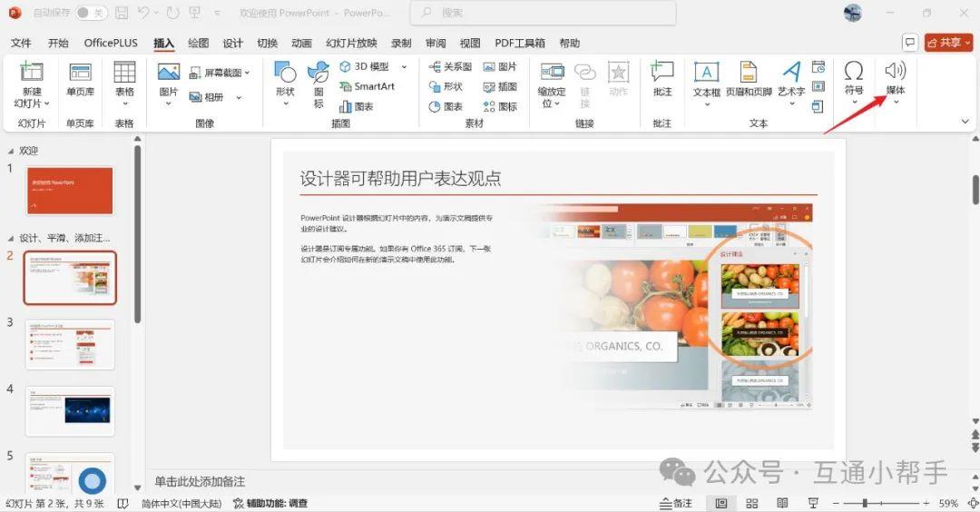Expand the 3D 模型 dropdown arrow
The width and height of the screenshot is (980, 512).
pos(405,67)
